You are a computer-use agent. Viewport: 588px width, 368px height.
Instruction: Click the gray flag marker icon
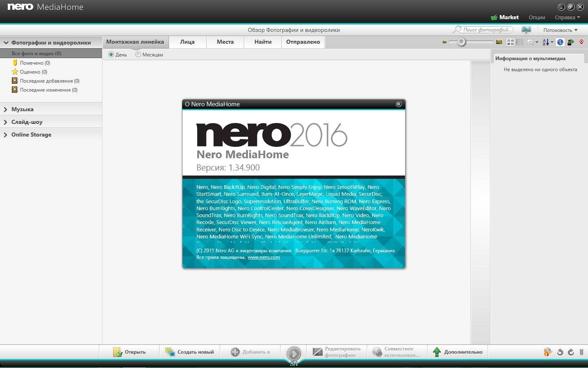(x=581, y=352)
